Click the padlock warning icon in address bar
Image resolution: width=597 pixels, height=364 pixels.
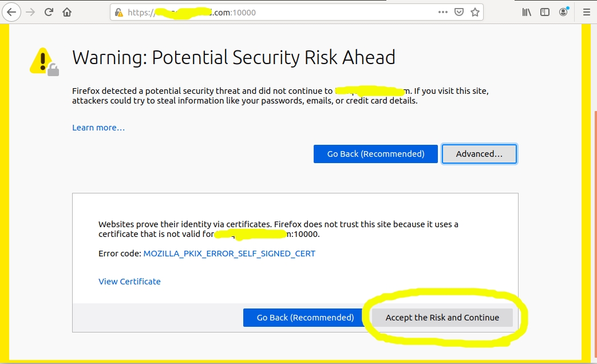pos(119,12)
